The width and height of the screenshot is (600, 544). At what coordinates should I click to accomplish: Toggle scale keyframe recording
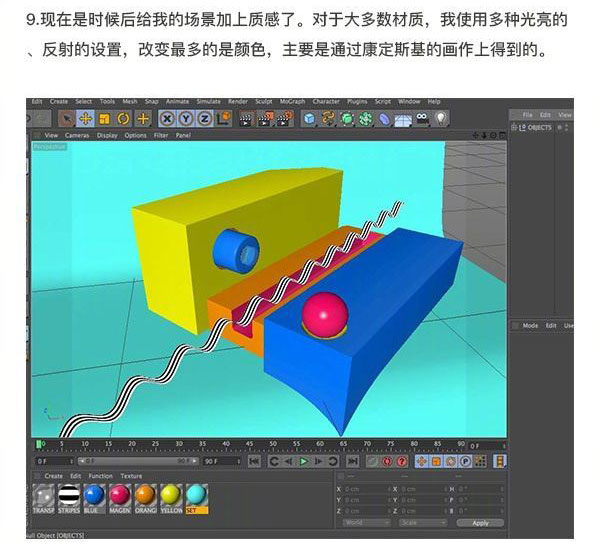click(436, 462)
